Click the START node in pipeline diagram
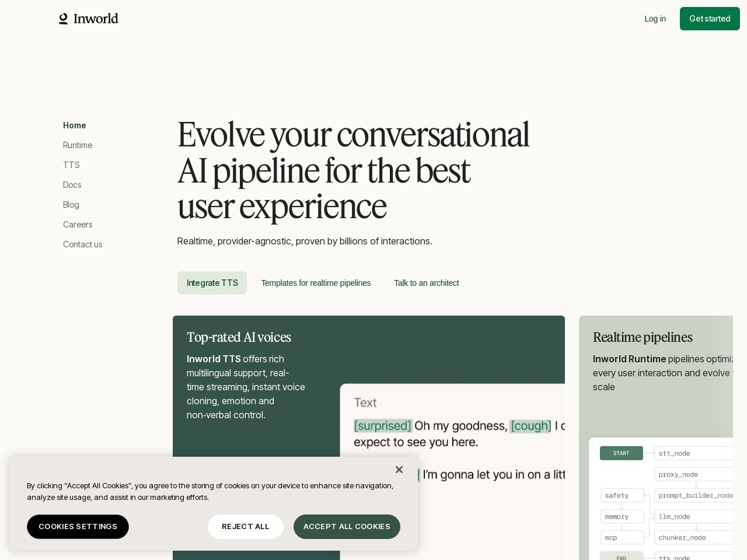This screenshot has width=747, height=560. (x=621, y=453)
